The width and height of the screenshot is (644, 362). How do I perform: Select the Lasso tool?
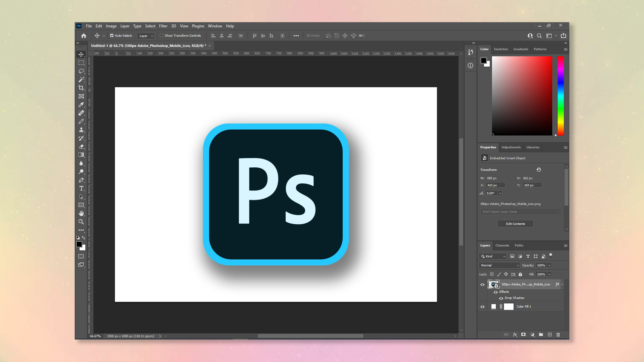click(x=81, y=71)
